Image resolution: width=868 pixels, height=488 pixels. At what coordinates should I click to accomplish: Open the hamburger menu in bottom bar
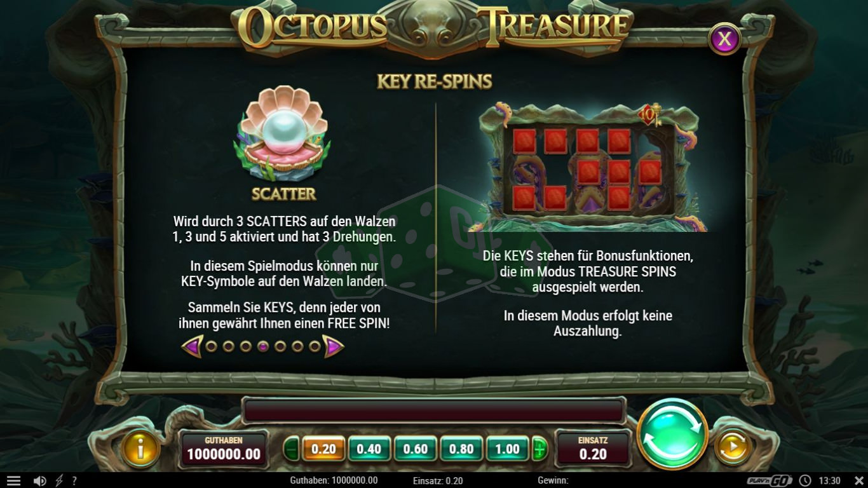[13, 481]
